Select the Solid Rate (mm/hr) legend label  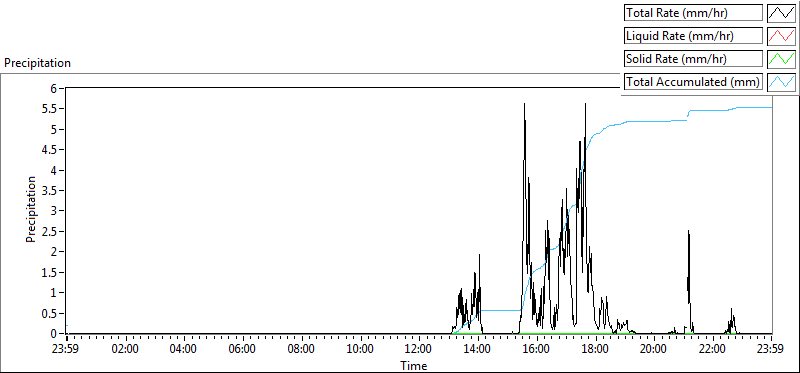point(694,59)
